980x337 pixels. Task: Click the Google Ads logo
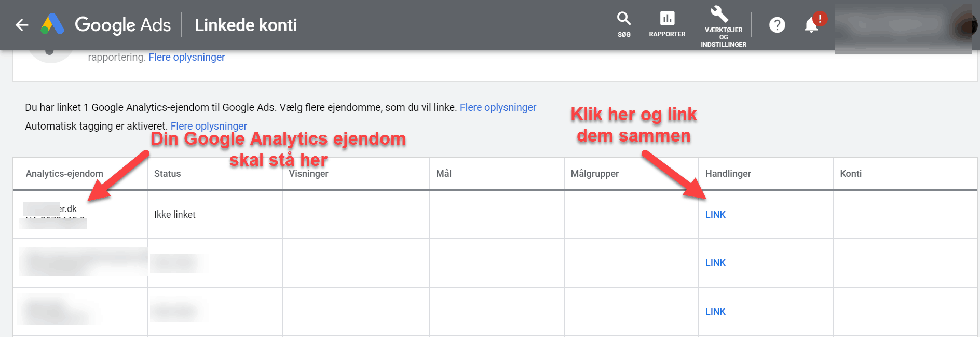click(105, 24)
